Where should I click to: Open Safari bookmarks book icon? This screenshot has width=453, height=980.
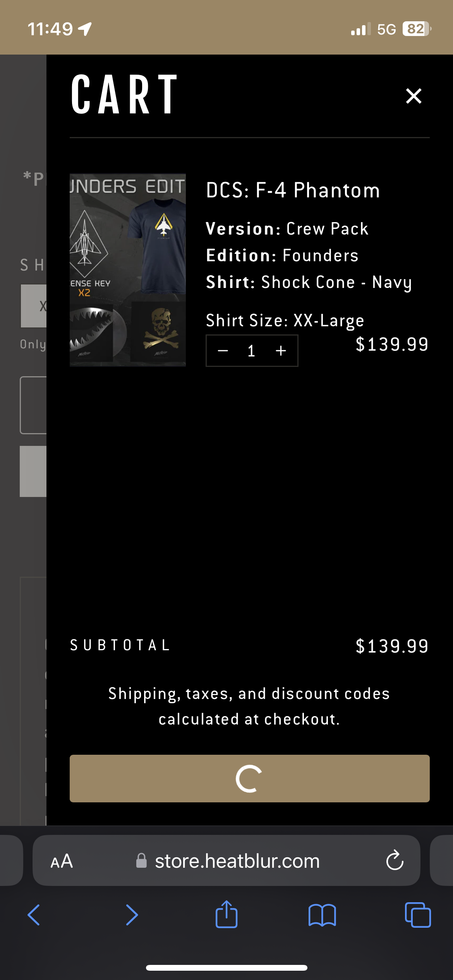click(322, 915)
